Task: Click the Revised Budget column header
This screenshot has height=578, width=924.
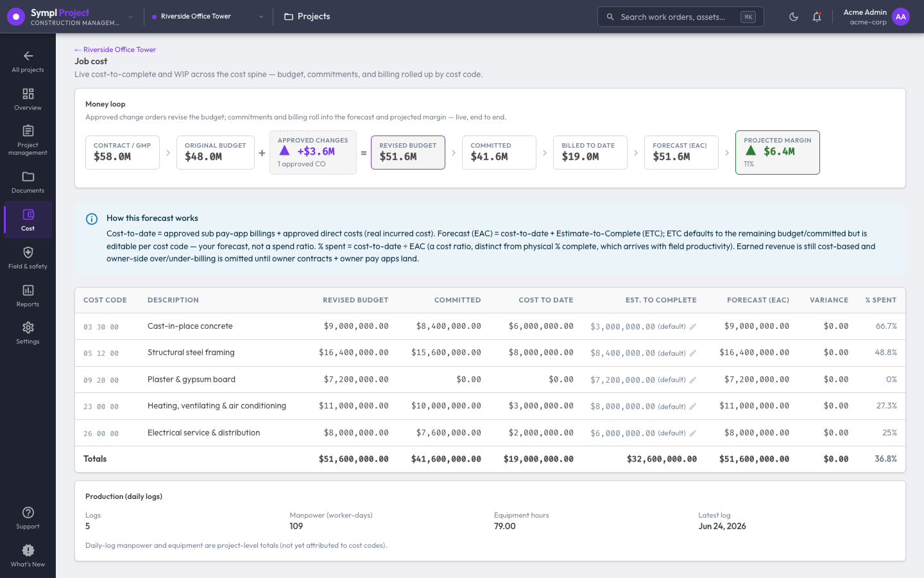Action: (x=355, y=300)
